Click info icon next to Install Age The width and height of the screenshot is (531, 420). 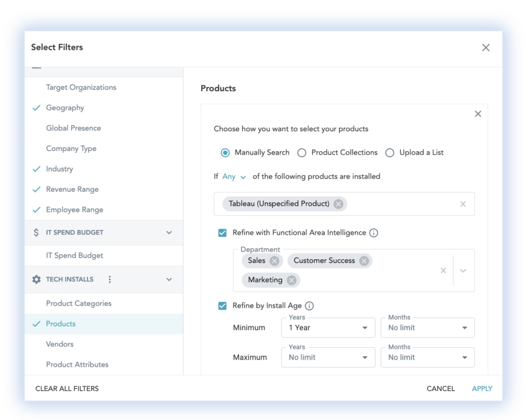(309, 306)
